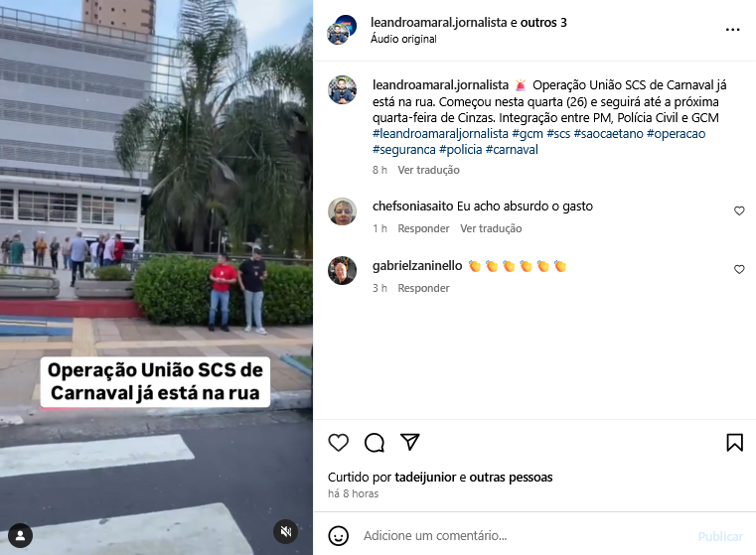Open the #carnaval hashtag
This screenshot has height=555, width=756.
[x=512, y=149]
